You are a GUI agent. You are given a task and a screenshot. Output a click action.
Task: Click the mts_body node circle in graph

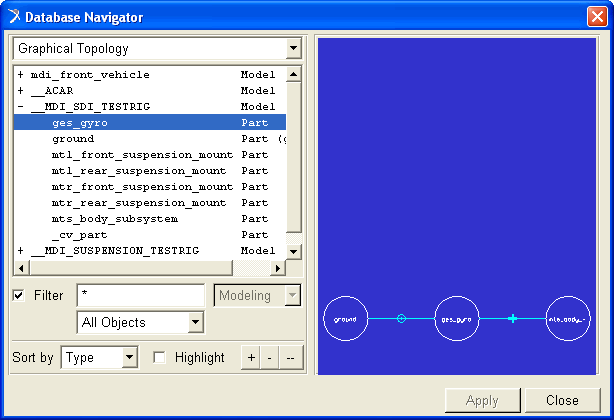click(568, 319)
